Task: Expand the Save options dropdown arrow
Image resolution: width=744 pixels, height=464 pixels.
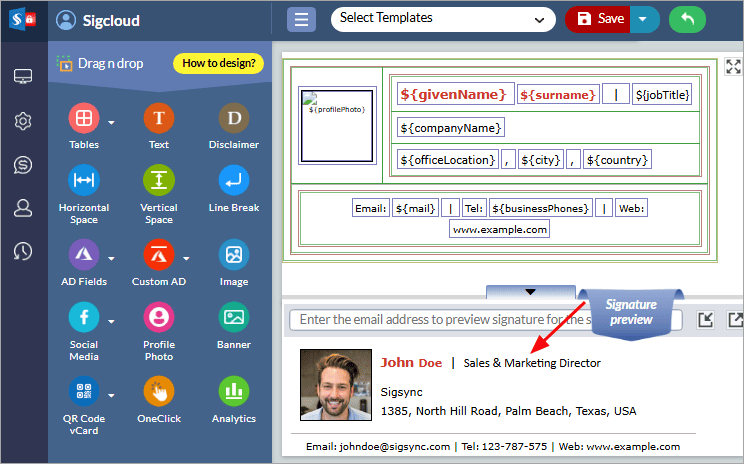Action: tap(644, 19)
